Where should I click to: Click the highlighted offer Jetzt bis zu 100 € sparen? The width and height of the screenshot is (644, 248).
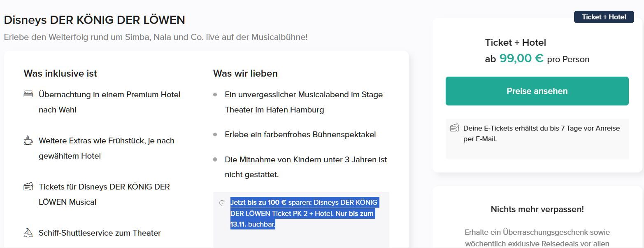(304, 213)
